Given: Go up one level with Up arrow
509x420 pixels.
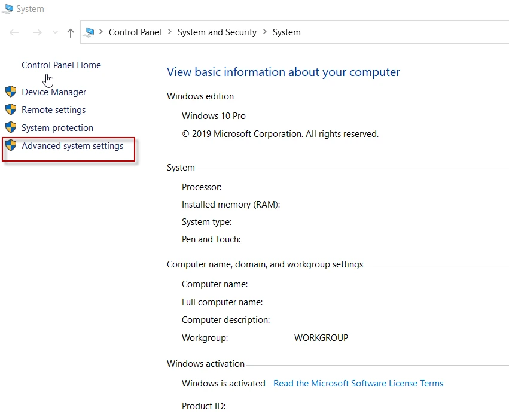Looking at the screenshot, I should pos(71,33).
